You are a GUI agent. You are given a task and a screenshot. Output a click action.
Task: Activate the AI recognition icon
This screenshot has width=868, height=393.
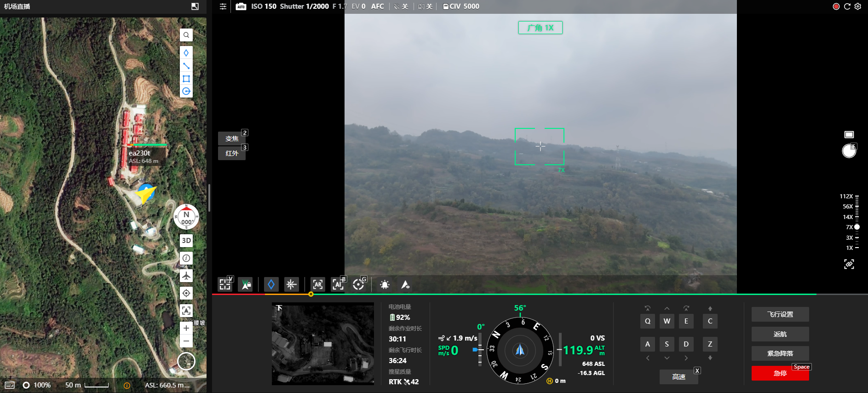(x=338, y=284)
